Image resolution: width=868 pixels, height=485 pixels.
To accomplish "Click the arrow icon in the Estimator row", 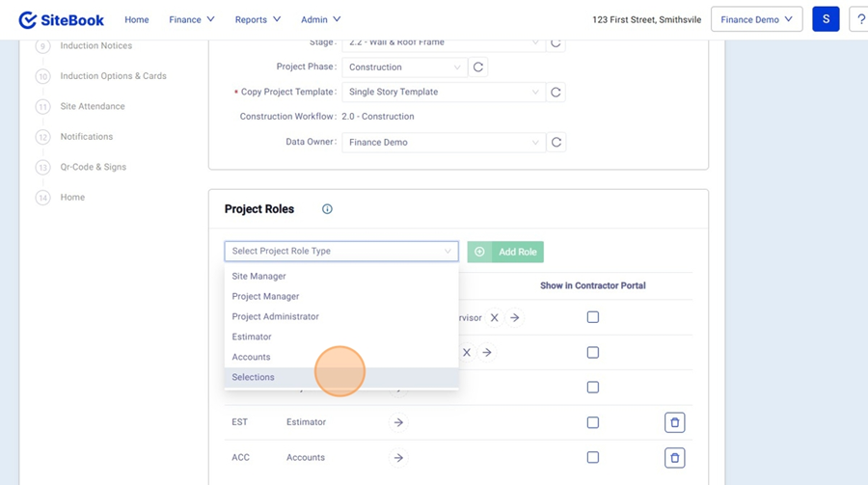I will [398, 422].
